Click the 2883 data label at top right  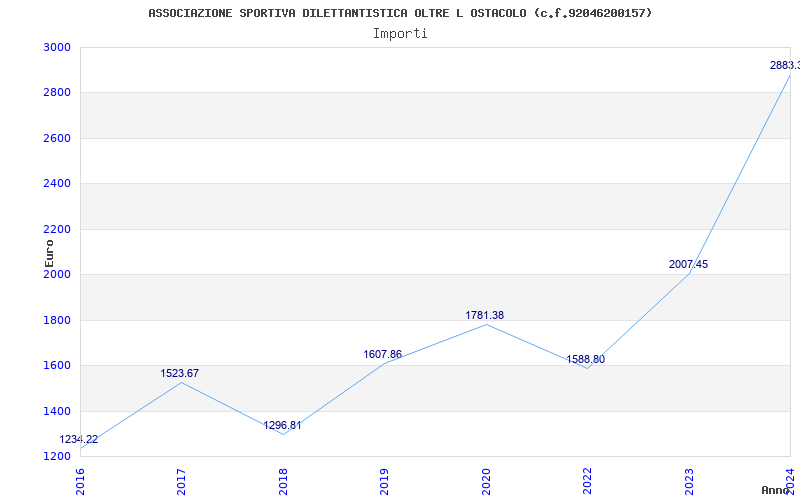[785, 65]
